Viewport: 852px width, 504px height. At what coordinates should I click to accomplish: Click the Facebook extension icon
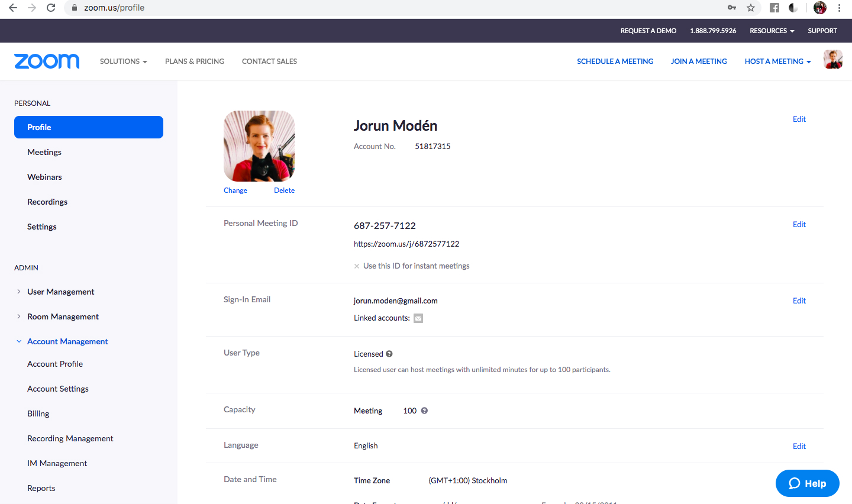click(774, 8)
